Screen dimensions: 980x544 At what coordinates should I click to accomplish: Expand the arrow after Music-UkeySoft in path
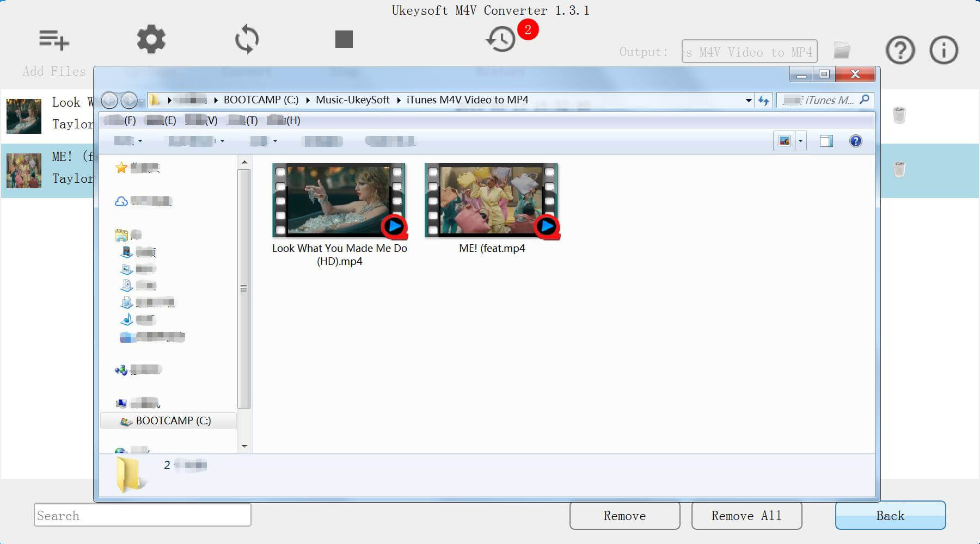coord(399,100)
